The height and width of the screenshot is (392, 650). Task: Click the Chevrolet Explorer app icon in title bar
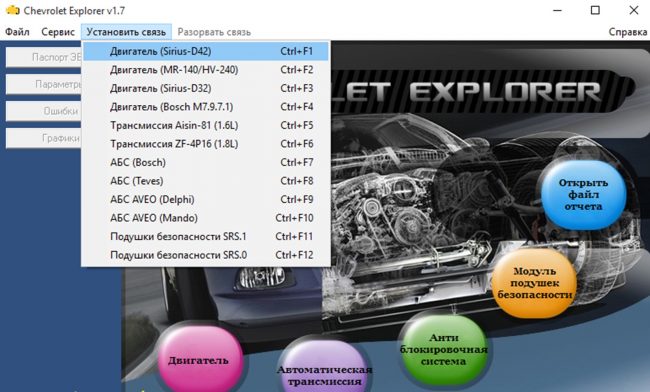tap(12, 10)
